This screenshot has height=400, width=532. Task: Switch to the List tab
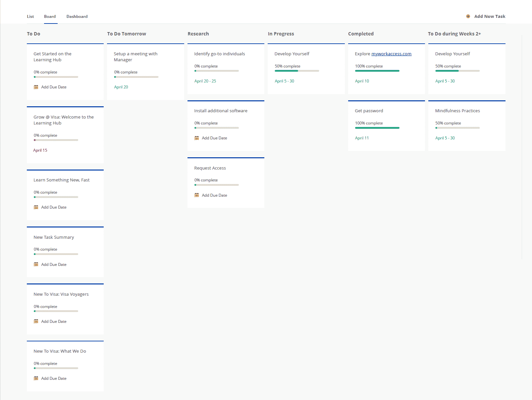click(30, 17)
